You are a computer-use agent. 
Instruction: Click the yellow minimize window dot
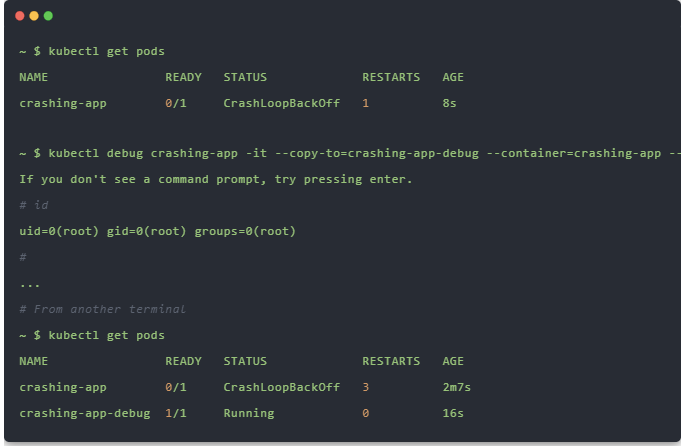tap(34, 16)
